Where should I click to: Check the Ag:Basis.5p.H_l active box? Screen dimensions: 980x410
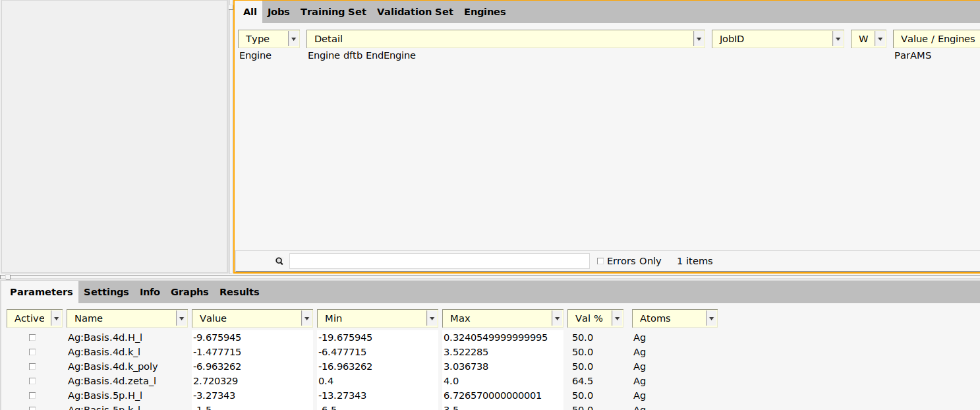point(32,395)
